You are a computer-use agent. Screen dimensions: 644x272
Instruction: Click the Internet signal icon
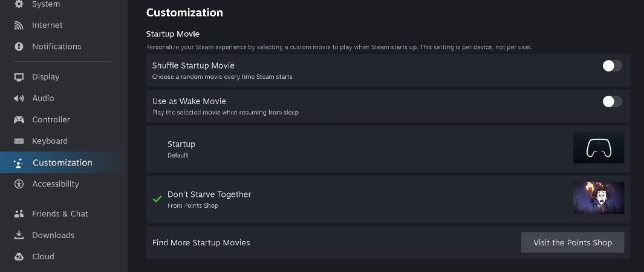click(19, 25)
